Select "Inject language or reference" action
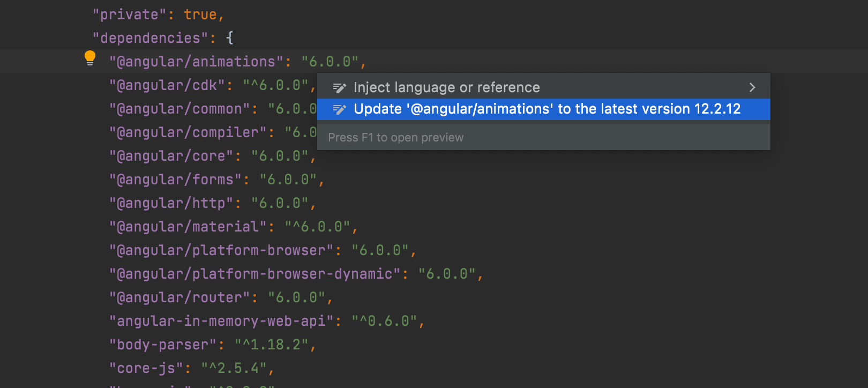The image size is (868, 388). tap(446, 87)
